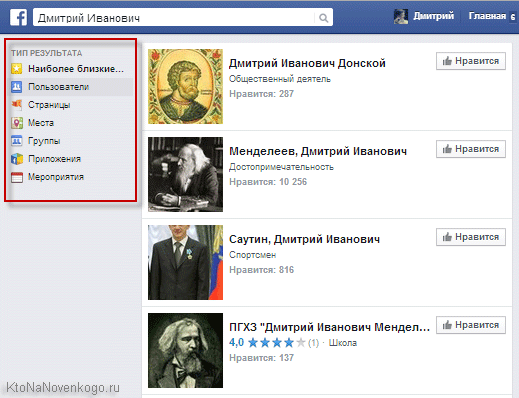The image size is (519, 398).
Task: Click "Нравится: 10 256" count
Action: 268,182
